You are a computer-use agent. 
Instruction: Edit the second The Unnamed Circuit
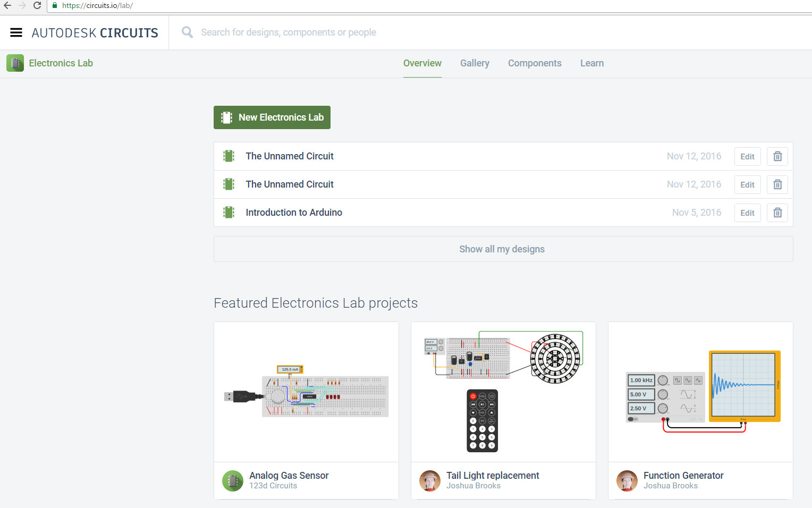[x=747, y=184]
